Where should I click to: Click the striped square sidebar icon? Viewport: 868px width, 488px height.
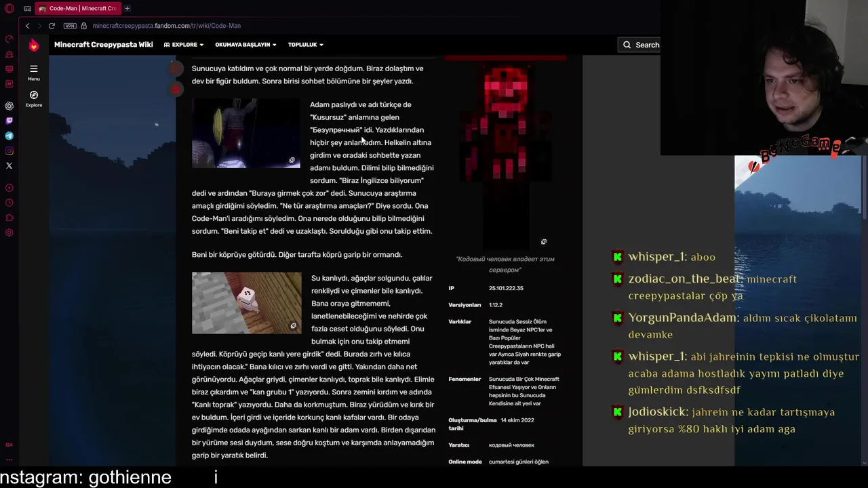9,69
